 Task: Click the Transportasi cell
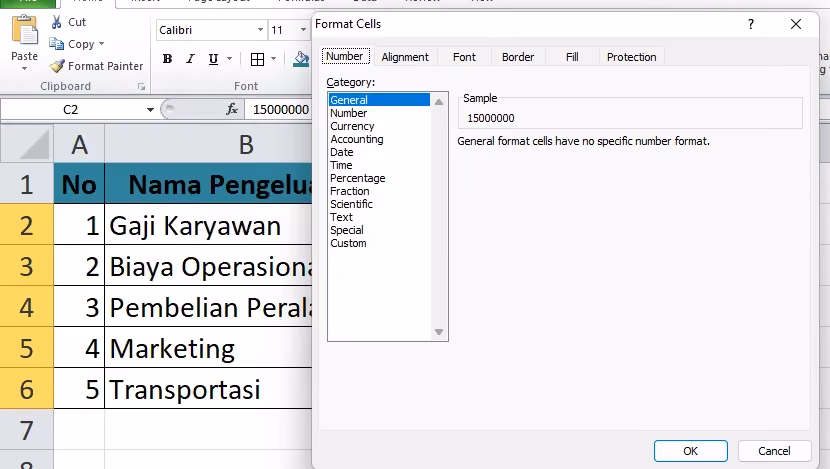coord(209,389)
